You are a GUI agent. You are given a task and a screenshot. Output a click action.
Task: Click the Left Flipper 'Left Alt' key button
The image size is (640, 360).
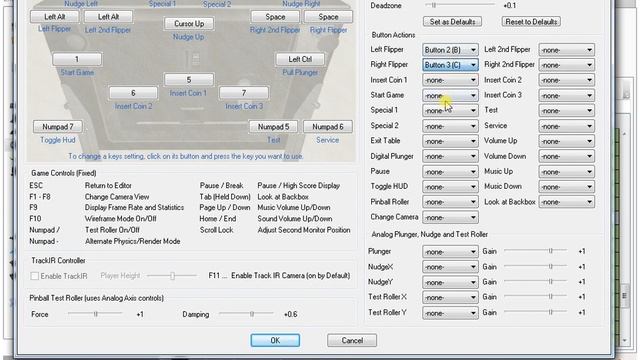(x=54, y=17)
